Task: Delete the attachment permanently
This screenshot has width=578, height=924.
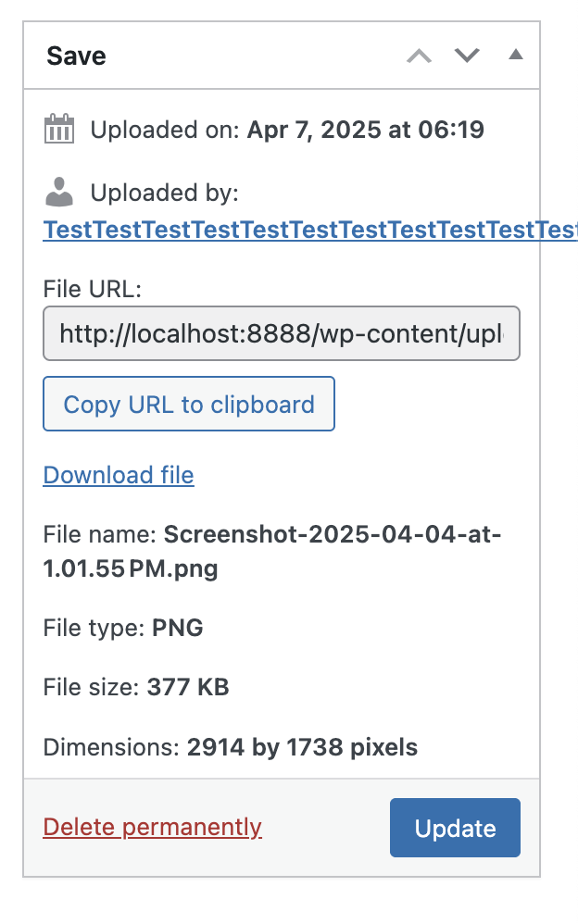Action: 153,827
